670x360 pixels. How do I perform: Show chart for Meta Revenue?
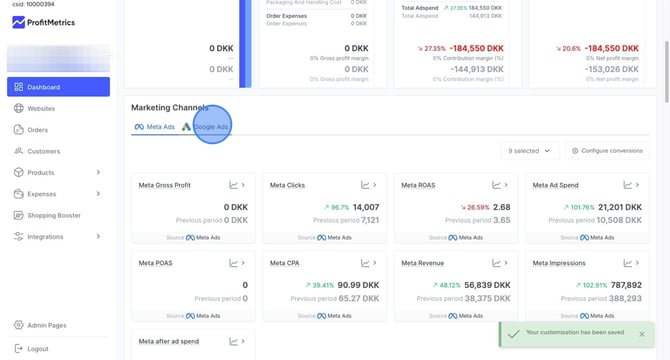[496, 263]
